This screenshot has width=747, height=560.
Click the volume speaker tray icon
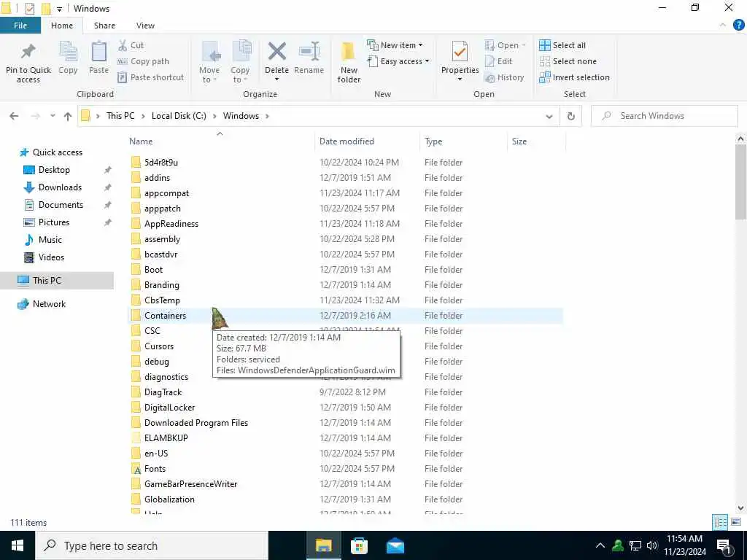click(x=652, y=545)
